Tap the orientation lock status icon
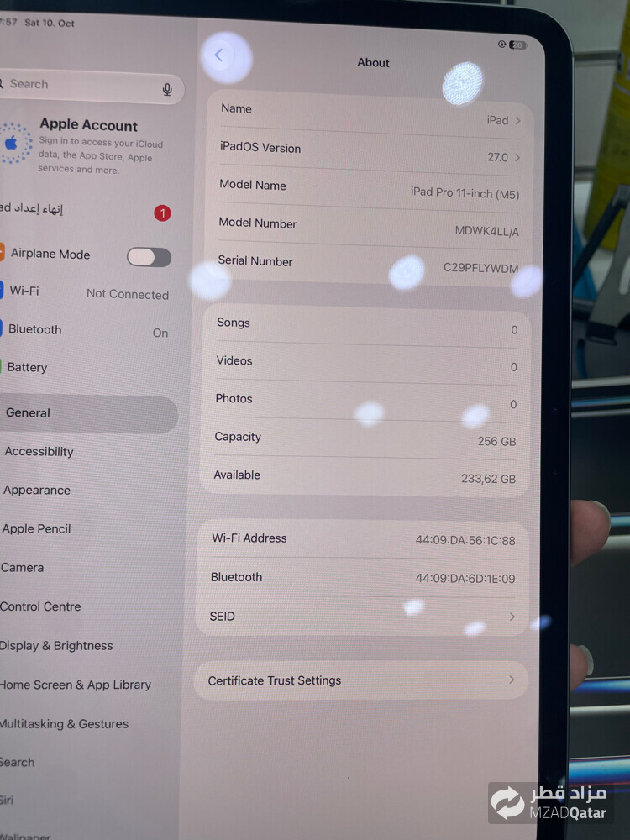The height and width of the screenshot is (840, 630). (x=501, y=44)
